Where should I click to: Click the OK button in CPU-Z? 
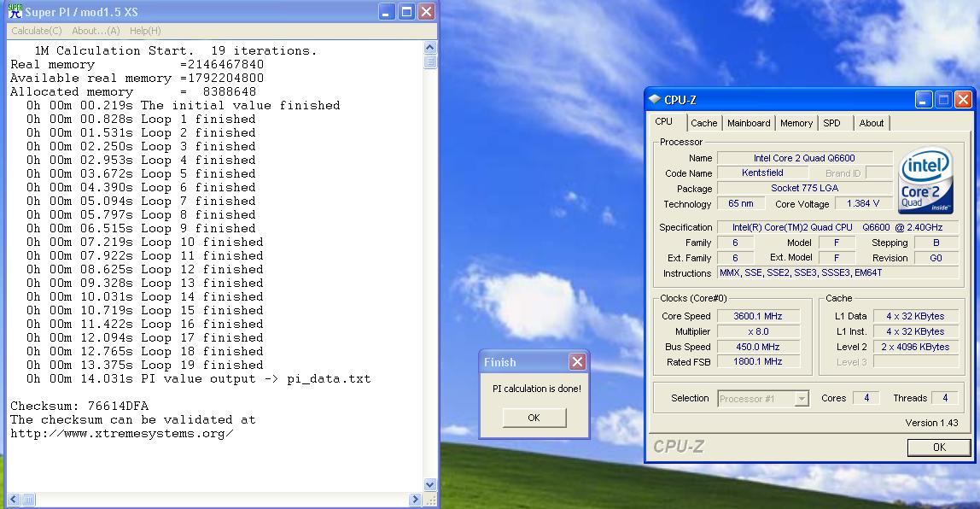click(939, 448)
